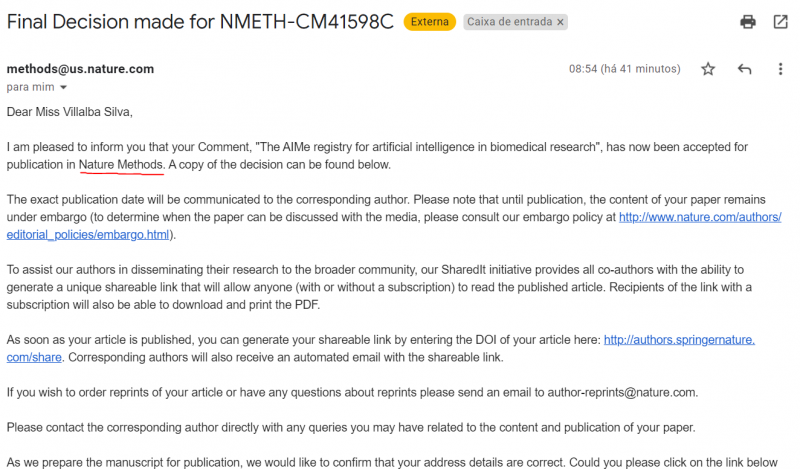The image size is (800, 469).
Task: Click the 'Dear Miss Villalba Silva' greeting
Action: pos(69,111)
